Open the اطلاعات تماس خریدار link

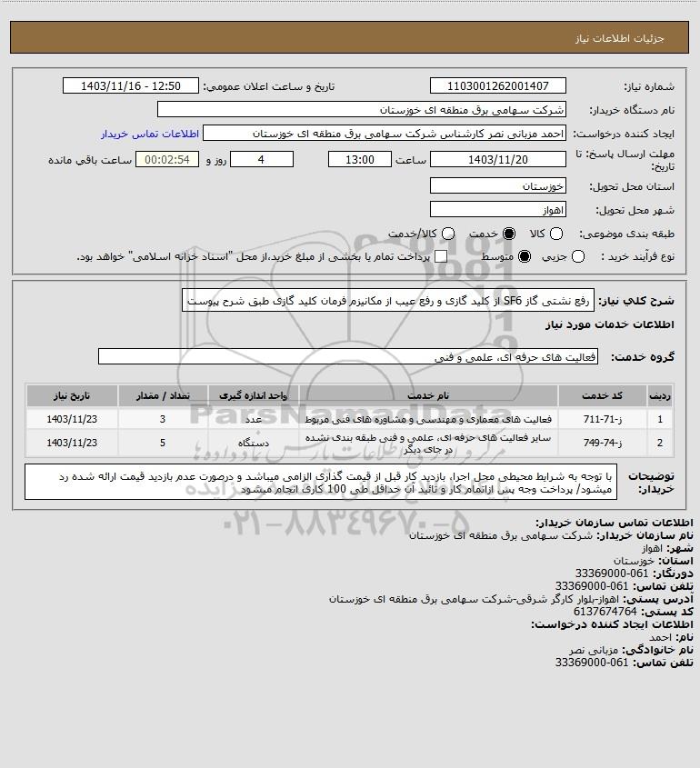[150, 134]
